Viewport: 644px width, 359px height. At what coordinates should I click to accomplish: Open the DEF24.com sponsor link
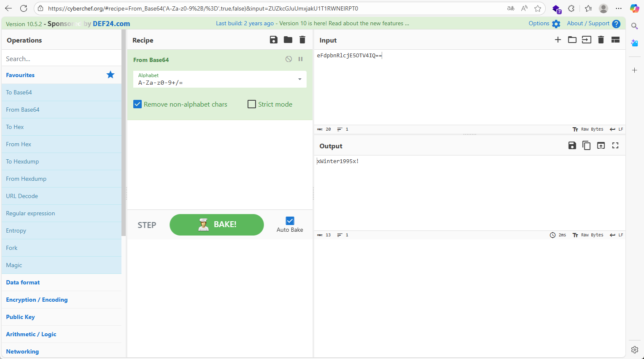click(x=111, y=24)
